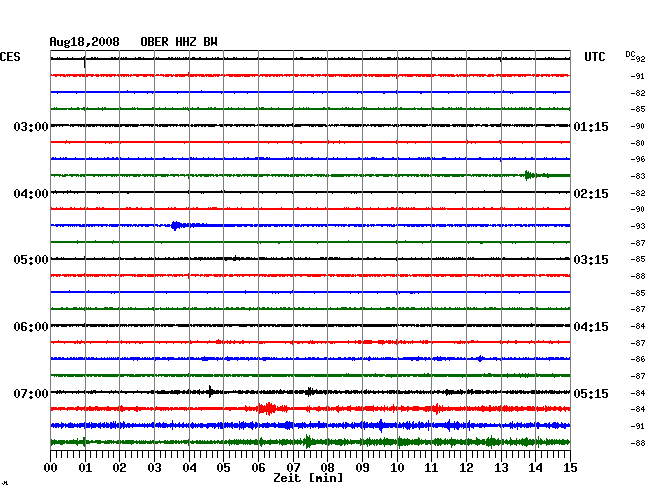
Task: Click the 10 minute axis label
Action: tap(397, 468)
